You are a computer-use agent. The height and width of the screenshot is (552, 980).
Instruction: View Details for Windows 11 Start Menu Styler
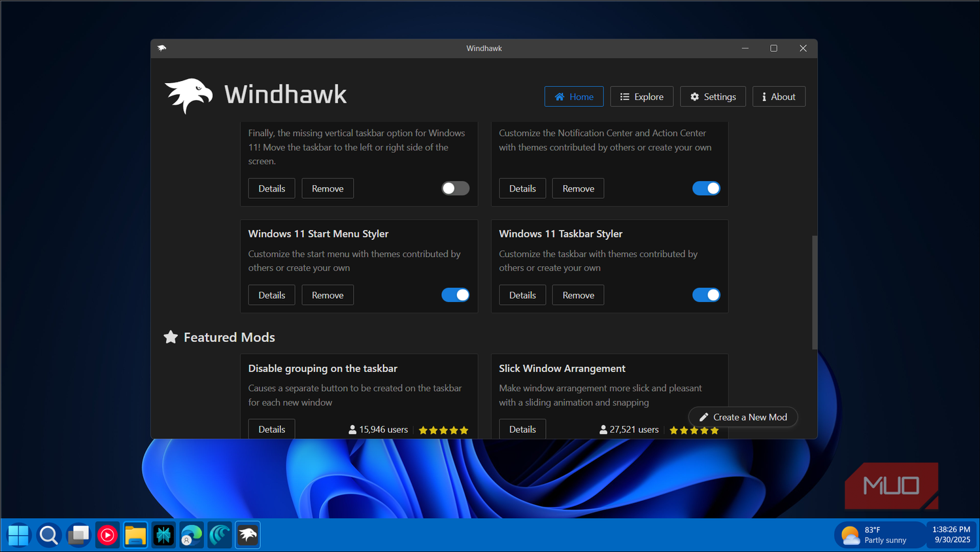click(x=272, y=295)
